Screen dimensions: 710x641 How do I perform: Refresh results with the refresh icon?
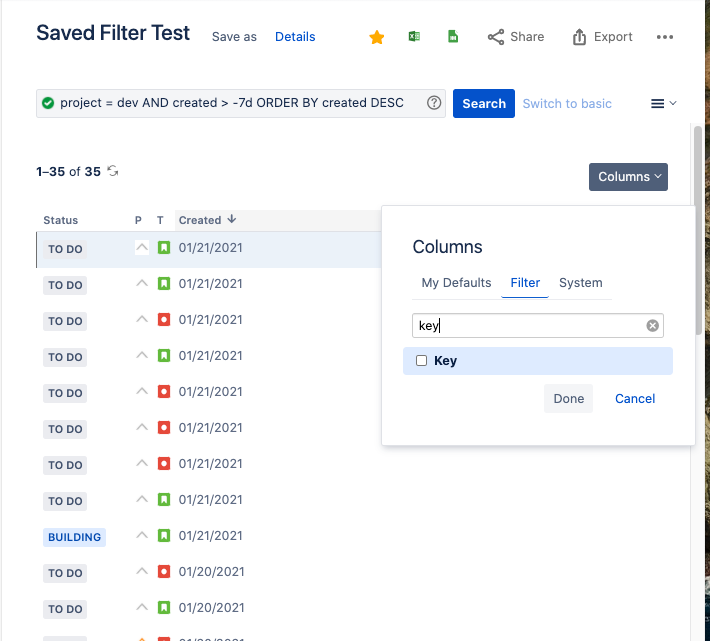113,171
